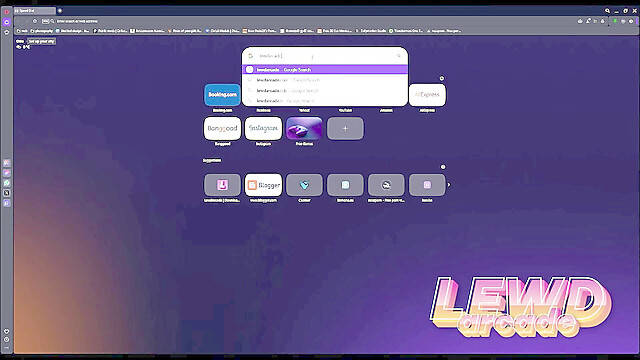
Task: Select the Speed Dial tab
Action: (x=34, y=11)
